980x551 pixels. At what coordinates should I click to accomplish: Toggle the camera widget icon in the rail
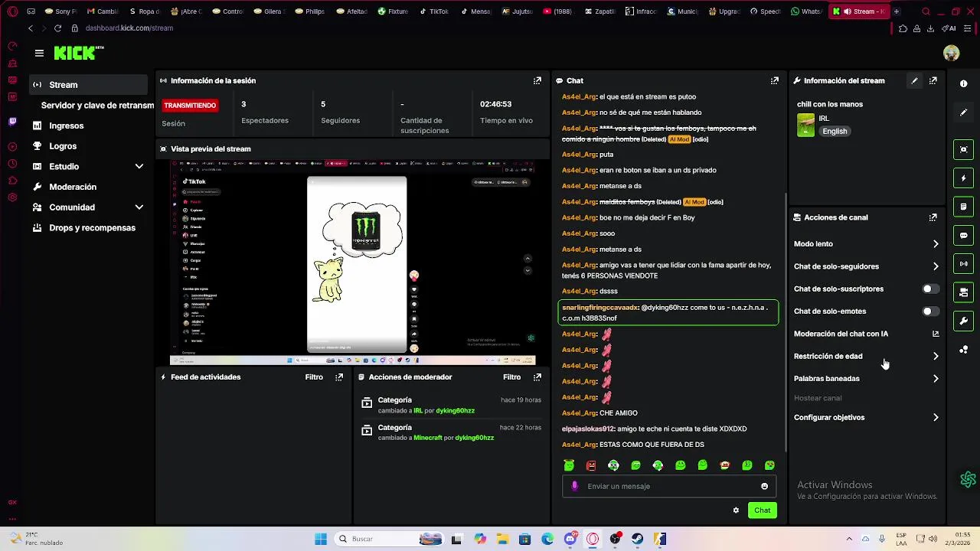[964, 292]
